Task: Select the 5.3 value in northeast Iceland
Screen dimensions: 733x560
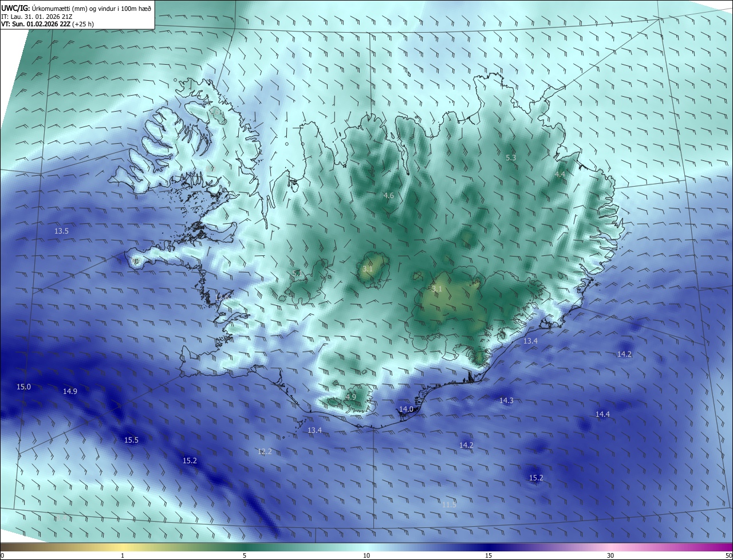Action: point(511,157)
